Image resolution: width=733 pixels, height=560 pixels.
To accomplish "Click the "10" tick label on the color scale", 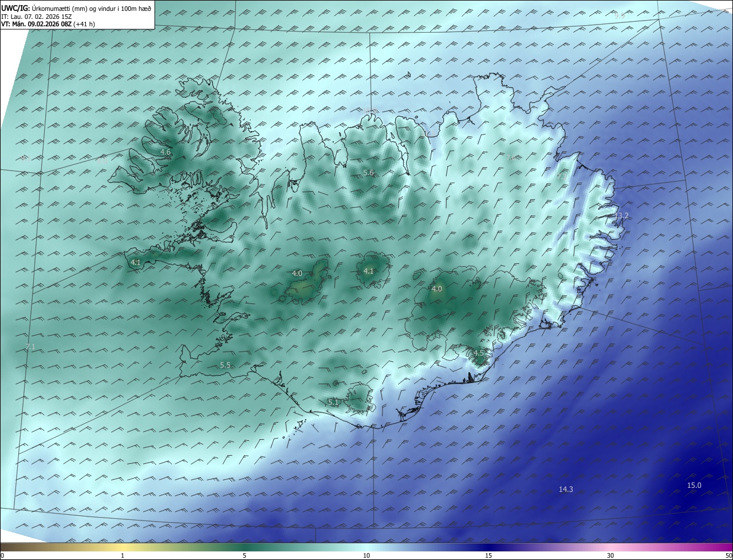I will click(366, 555).
